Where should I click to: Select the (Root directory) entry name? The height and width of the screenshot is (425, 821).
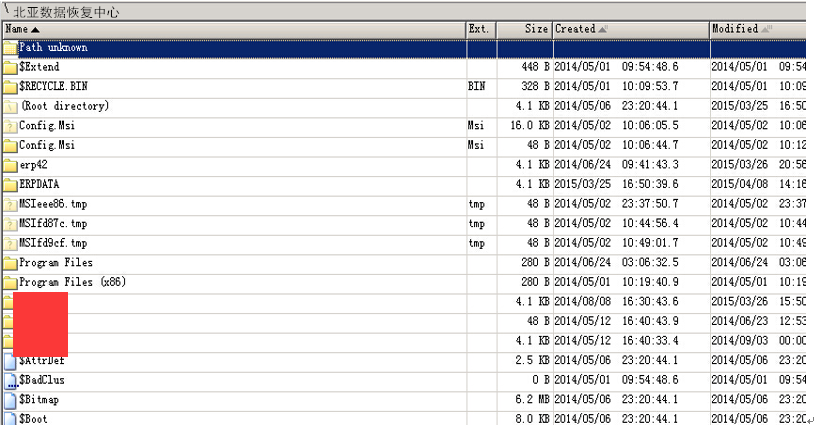coord(64,106)
